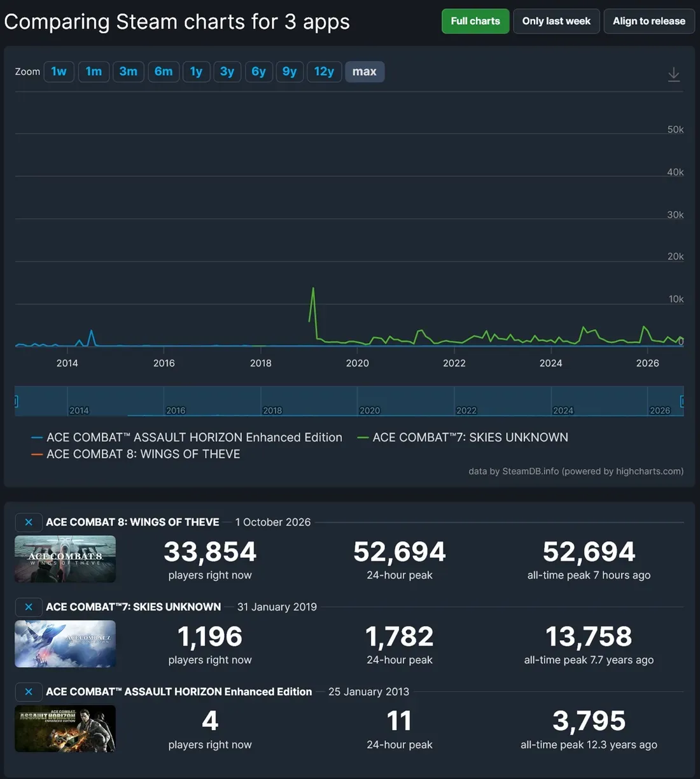Screen dimensions: 700x779
Task: Set chart zoom to 3m
Action: pyautogui.click(x=129, y=71)
